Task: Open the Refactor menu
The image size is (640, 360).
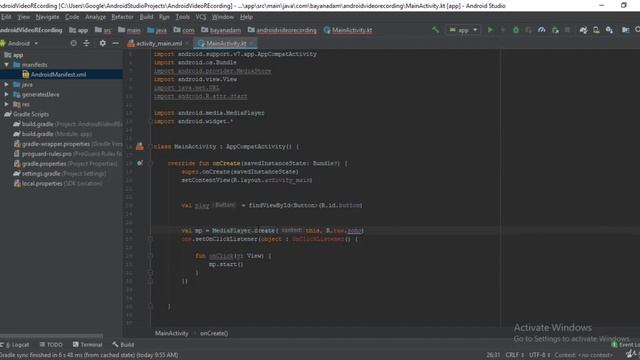Action: pyautogui.click(x=122, y=17)
